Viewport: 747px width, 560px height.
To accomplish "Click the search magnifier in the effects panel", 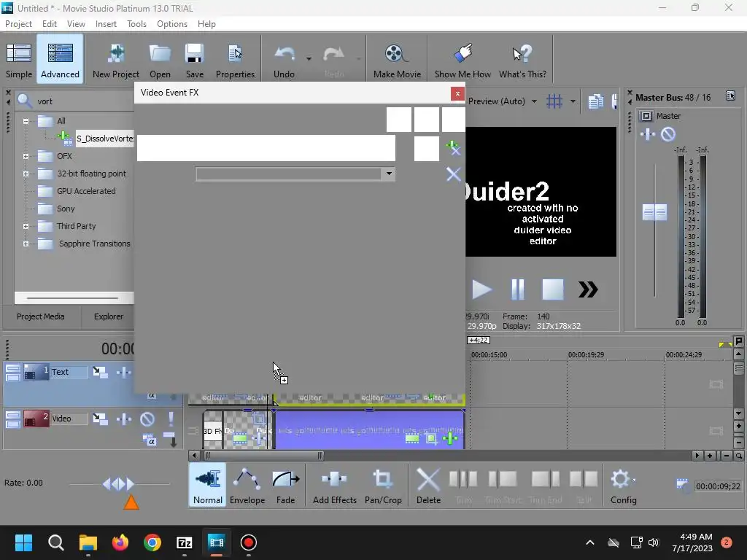I will 24,101.
